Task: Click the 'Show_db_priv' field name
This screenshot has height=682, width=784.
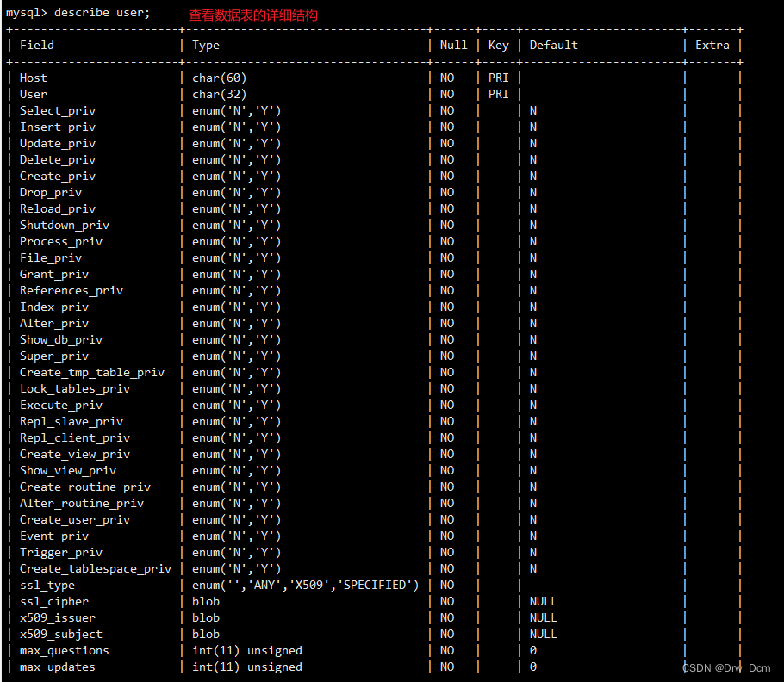Action: click(61, 340)
